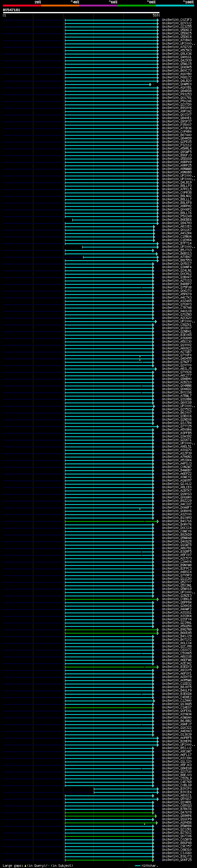Select the UniRef100_B8GP48 label
Image resolution: width=197 pixels, height=868 pixels.
click(177, 843)
